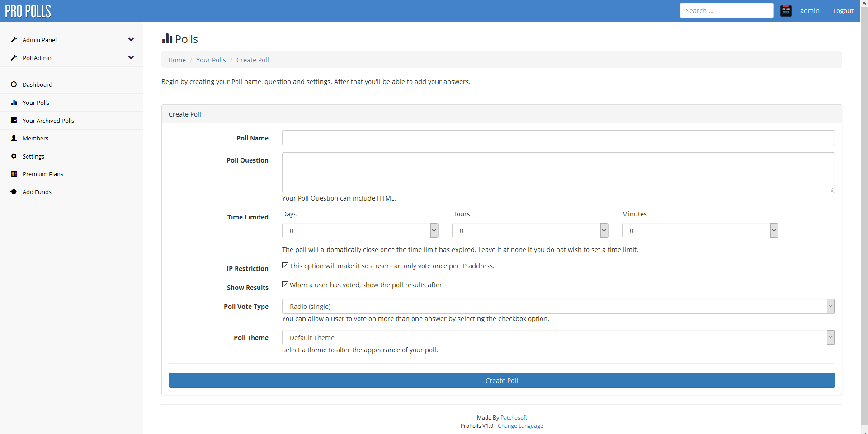Click the Your Archived Polls list icon
The image size is (868, 434).
coord(14,120)
